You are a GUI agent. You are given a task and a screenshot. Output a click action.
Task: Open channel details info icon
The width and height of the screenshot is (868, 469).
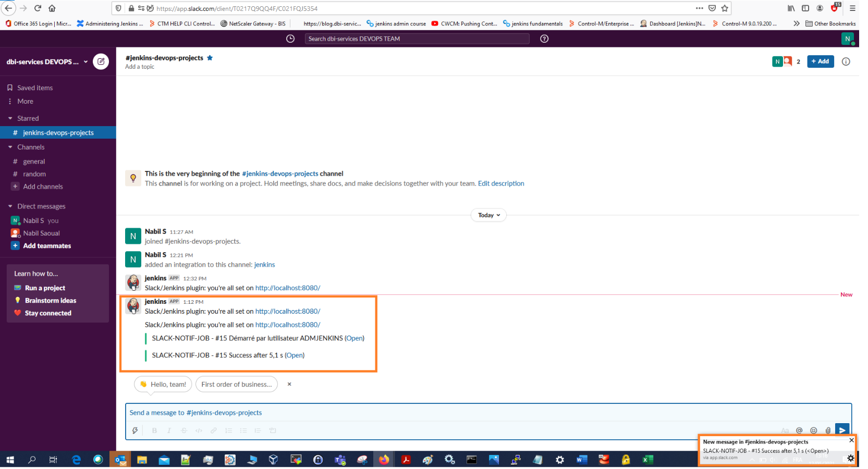tap(846, 61)
